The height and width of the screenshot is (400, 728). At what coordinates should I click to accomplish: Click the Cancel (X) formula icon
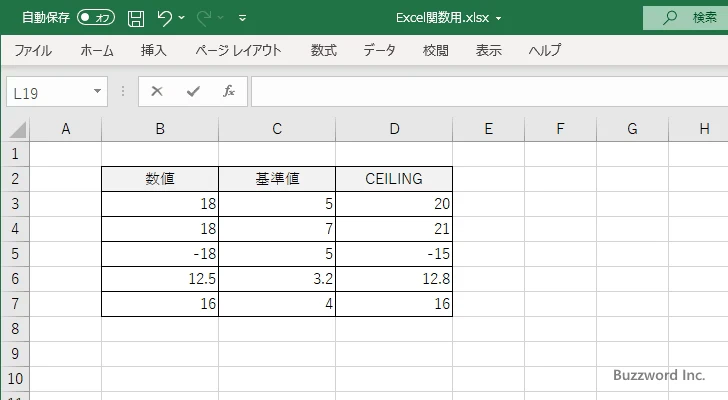(157, 91)
